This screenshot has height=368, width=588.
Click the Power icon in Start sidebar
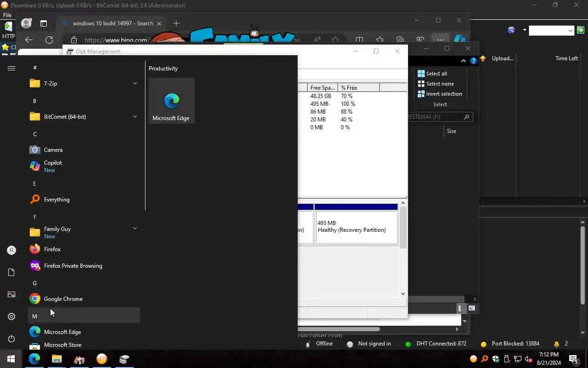click(x=11, y=339)
